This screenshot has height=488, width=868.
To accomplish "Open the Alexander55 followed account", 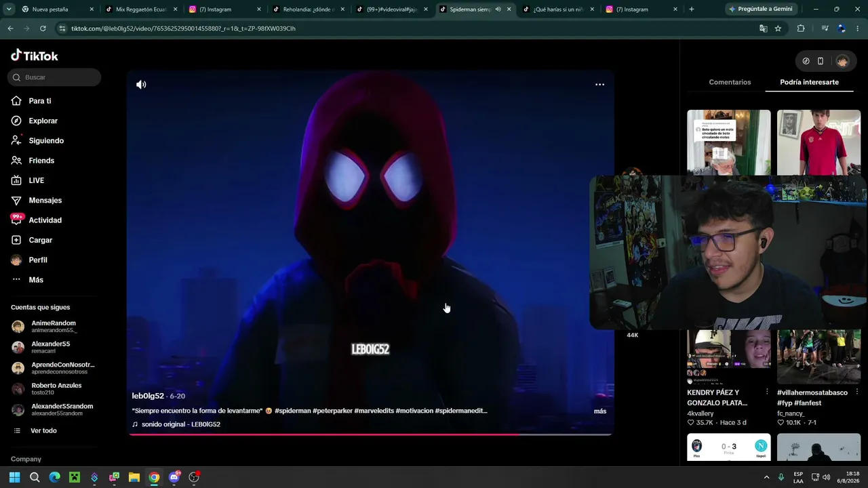I will pos(50,347).
